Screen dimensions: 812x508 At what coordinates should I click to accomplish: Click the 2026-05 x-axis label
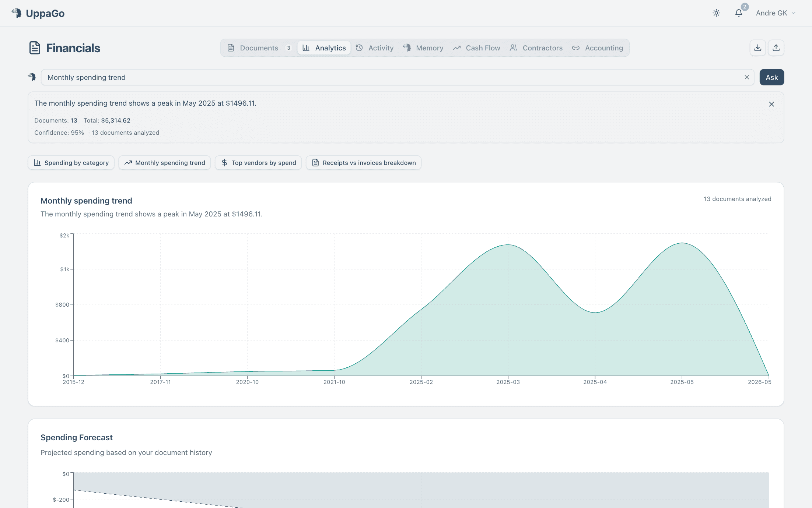pos(760,382)
